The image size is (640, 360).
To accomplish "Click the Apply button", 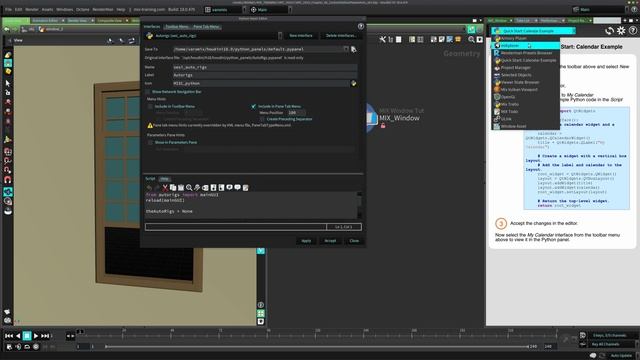I will click(306, 241).
